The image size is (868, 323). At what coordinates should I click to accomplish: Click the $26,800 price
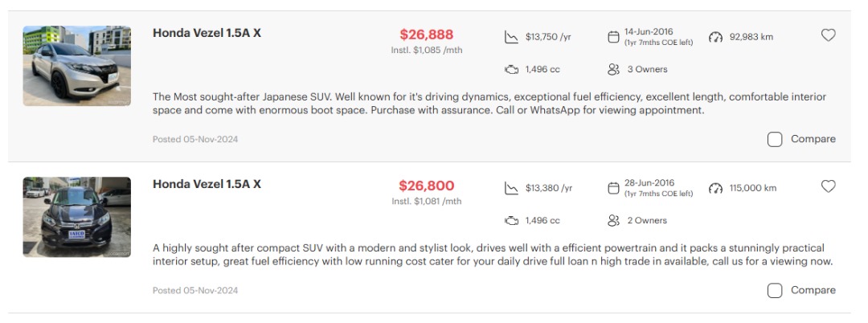(x=426, y=186)
